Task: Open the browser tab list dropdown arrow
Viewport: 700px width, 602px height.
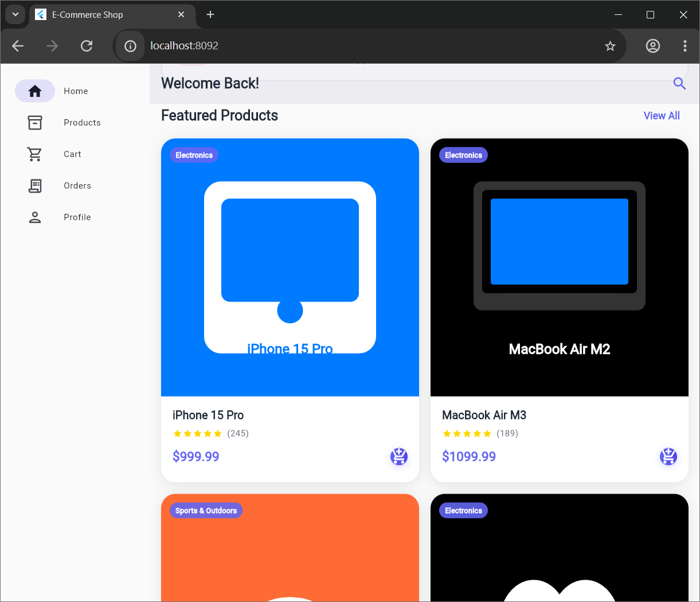Action: pos(15,14)
